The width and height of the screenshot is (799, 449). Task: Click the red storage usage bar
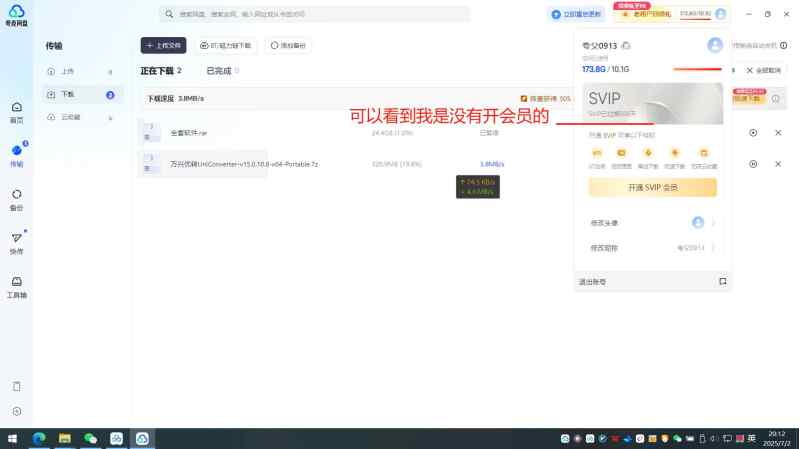697,69
